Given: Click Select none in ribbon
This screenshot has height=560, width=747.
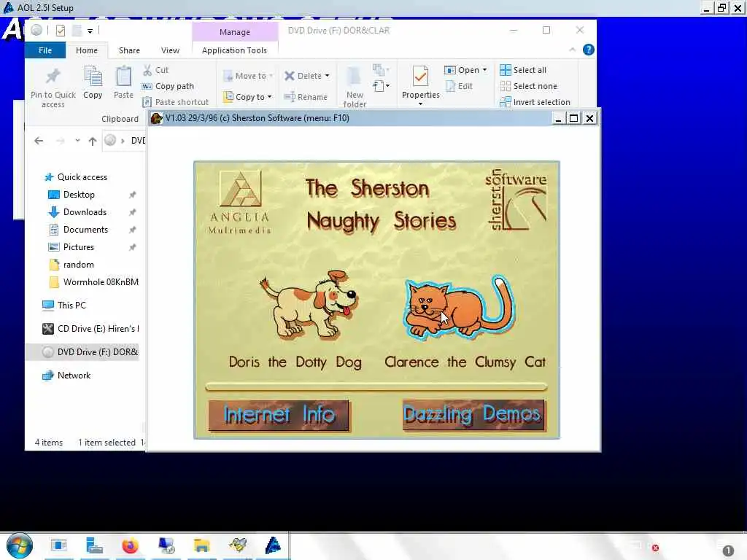Looking at the screenshot, I should click(529, 86).
